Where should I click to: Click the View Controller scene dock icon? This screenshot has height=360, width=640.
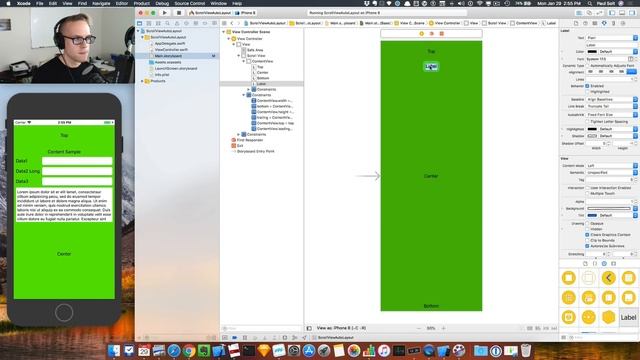pyautogui.click(x=422, y=33)
